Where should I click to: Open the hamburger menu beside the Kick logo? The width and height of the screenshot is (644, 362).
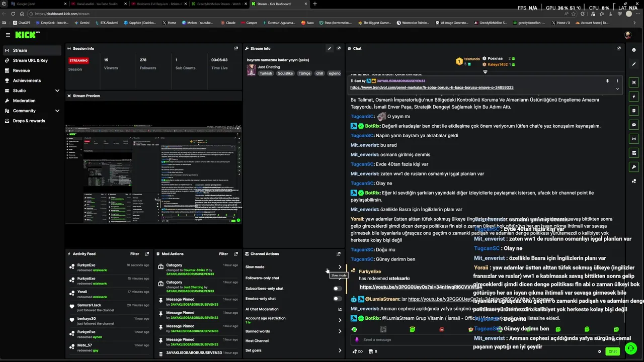pos(8,35)
